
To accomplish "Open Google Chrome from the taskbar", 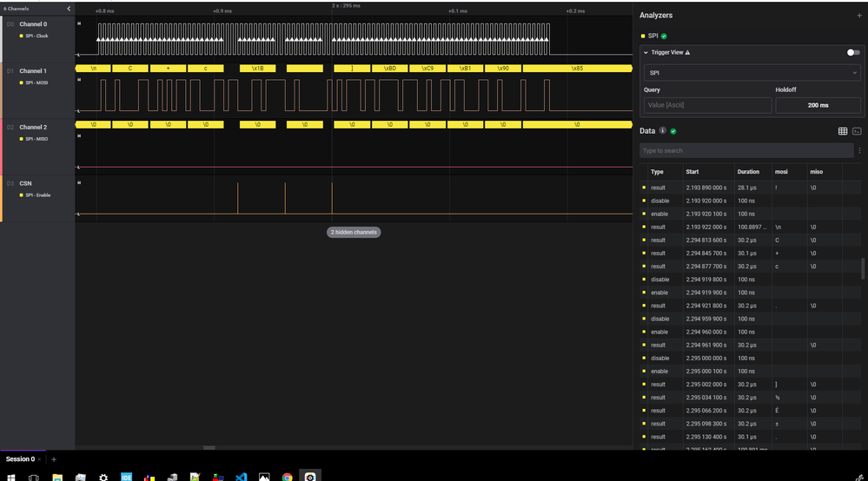I will [x=287, y=478].
